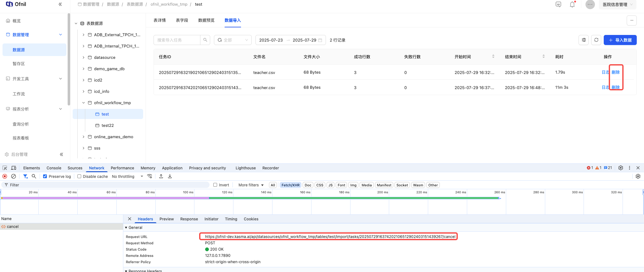
Task: Clear the network log
Action: pyautogui.click(x=14, y=176)
